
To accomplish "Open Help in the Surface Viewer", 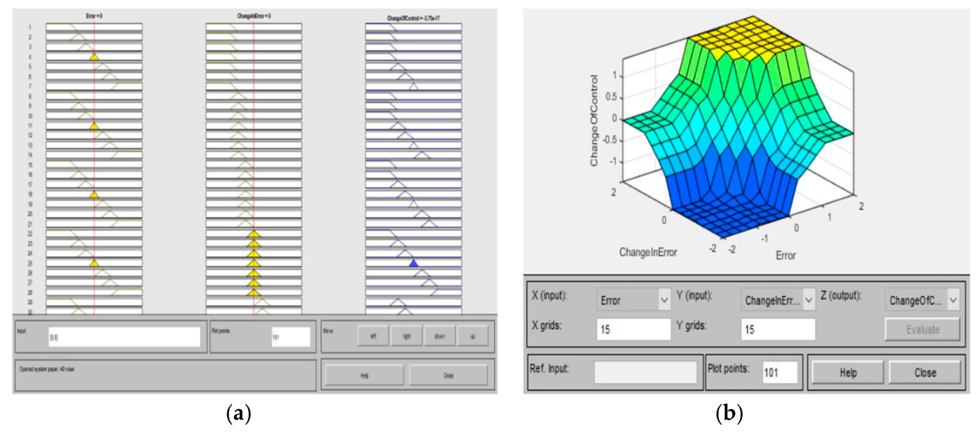I will 848,373.
